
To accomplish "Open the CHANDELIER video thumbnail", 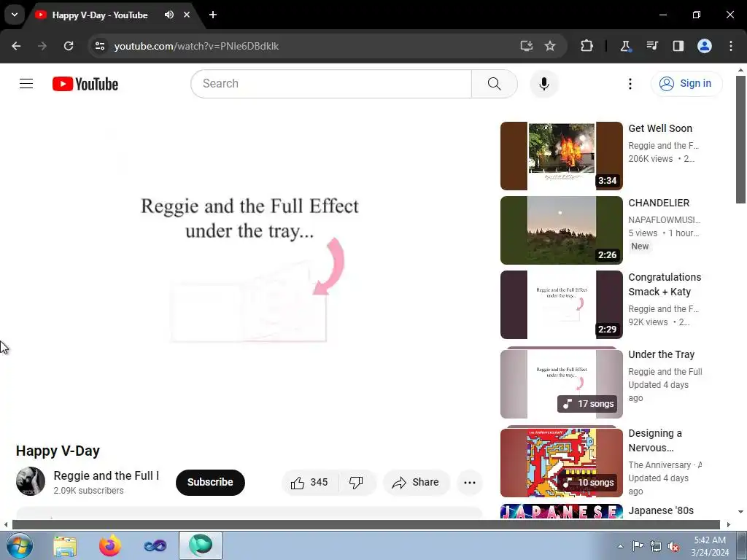I will click(561, 230).
